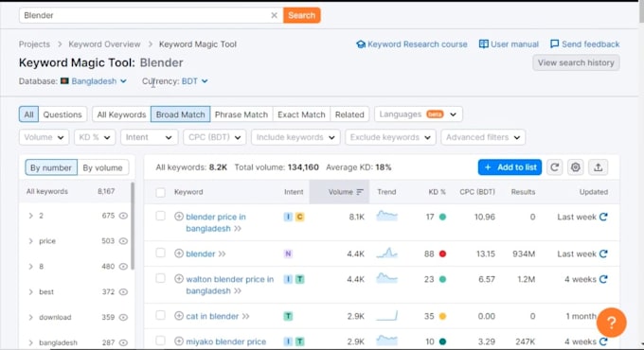Switch to the Phrase Match tab
The width and height of the screenshot is (644, 350).
pyautogui.click(x=241, y=114)
